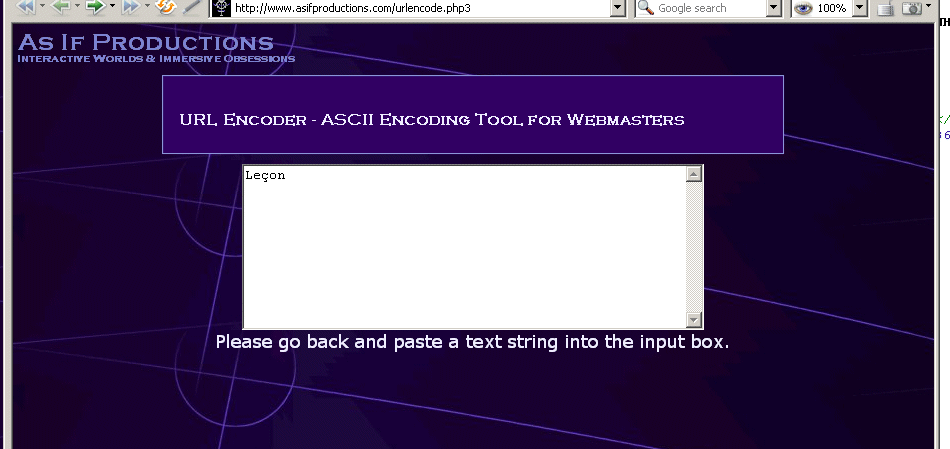This screenshot has height=449, width=950.
Task: Click the text area scrollbar down arrow
Action: (x=694, y=320)
